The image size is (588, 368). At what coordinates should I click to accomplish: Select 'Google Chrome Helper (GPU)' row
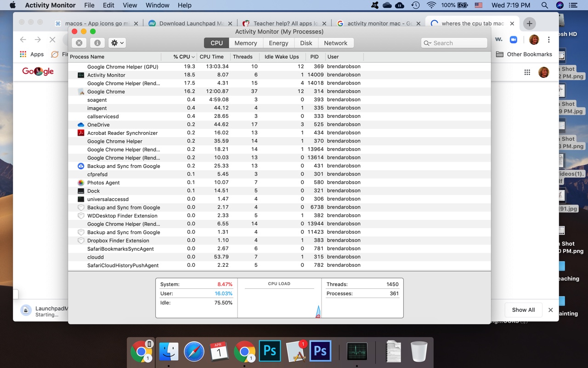[x=279, y=67]
